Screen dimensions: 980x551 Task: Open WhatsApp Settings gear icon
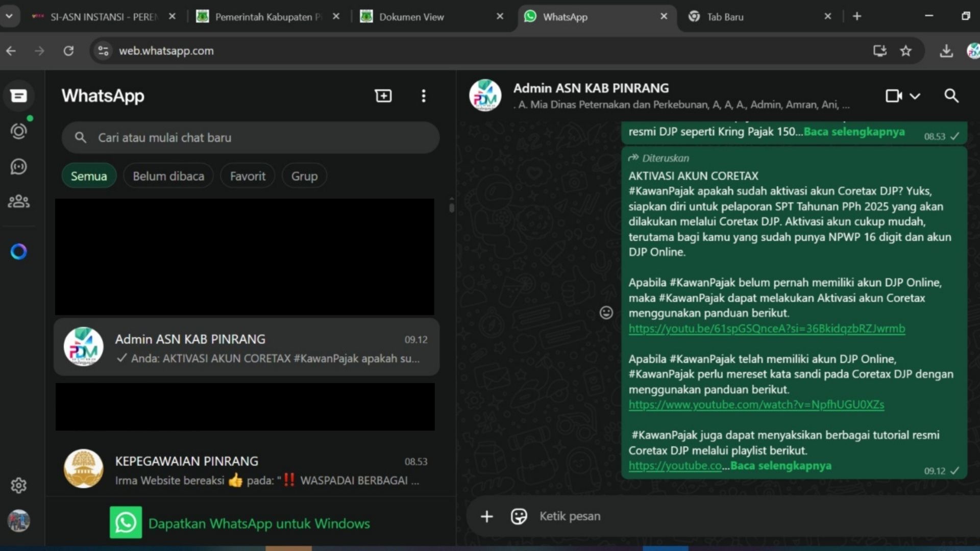[x=18, y=485]
